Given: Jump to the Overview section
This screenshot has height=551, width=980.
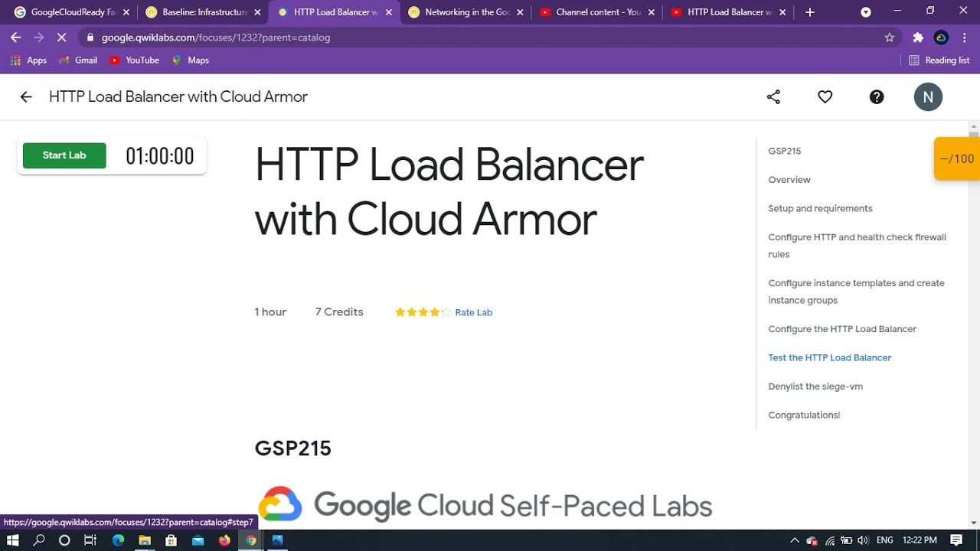Looking at the screenshot, I should pyautogui.click(x=789, y=180).
